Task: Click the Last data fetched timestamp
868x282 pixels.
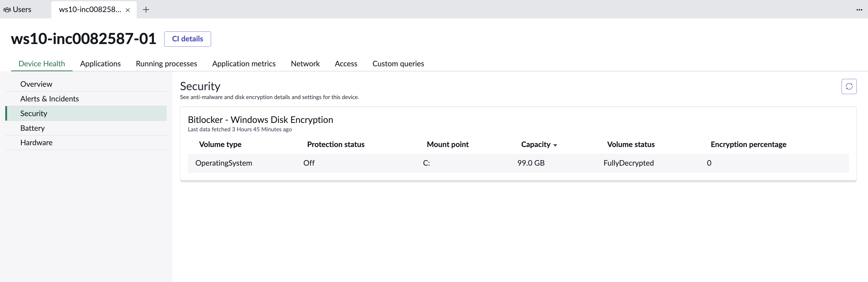Action: tap(240, 129)
